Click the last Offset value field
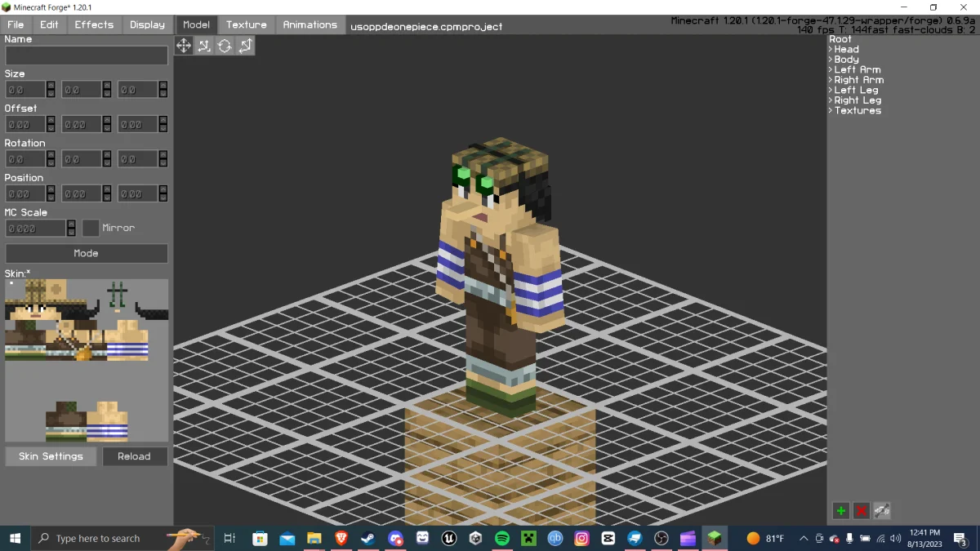This screenshot has height=551, width=980. (x=138, y=124)
